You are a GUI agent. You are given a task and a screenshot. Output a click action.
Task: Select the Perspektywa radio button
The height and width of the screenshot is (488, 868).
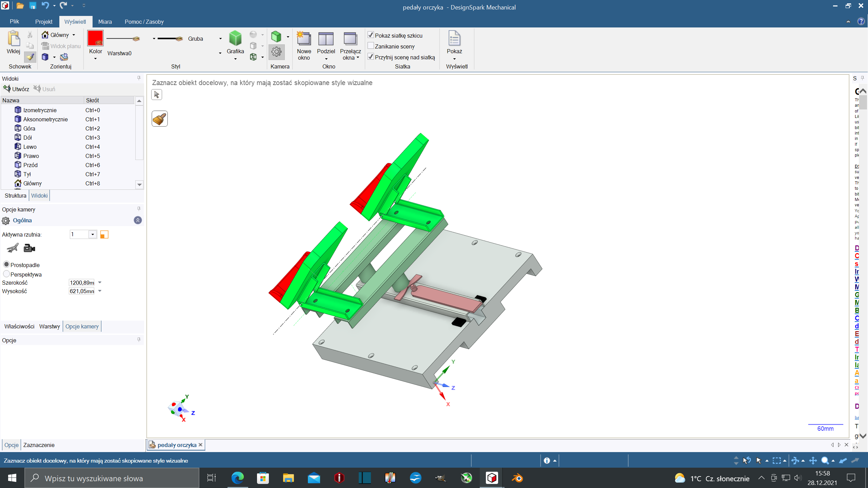coord(6,274)
